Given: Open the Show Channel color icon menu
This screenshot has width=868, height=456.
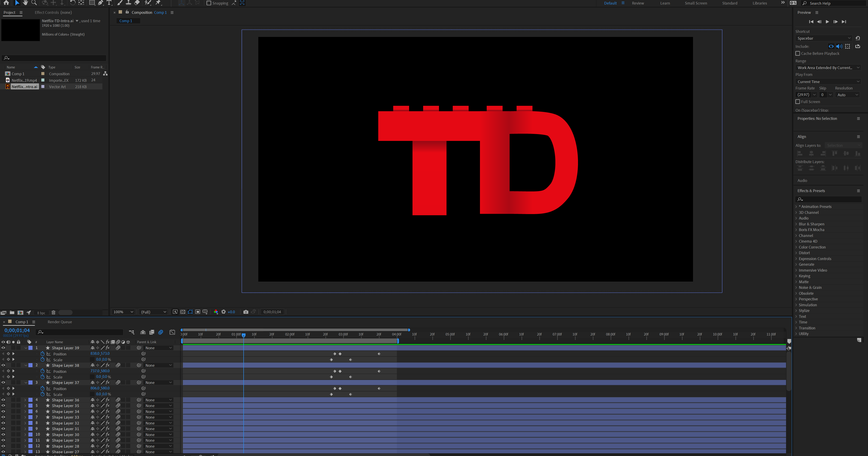Looking at the screenshot, I should (216, 312).
